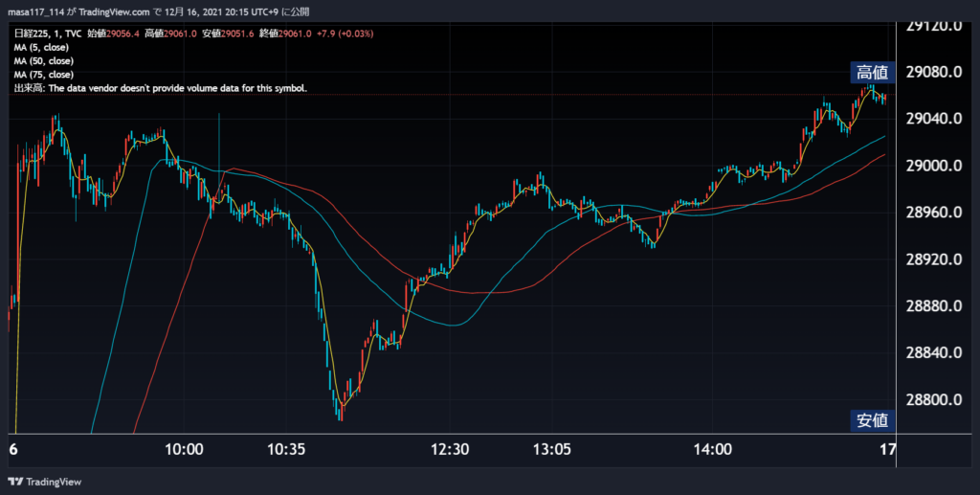Click the 14:00 time axis label

click(713, 449)
